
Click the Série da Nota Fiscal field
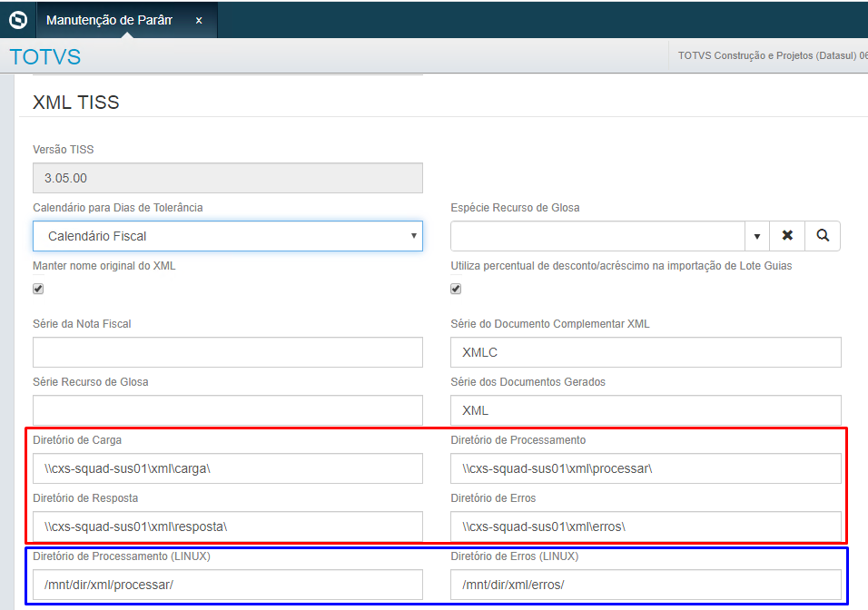tap(228, 352)
